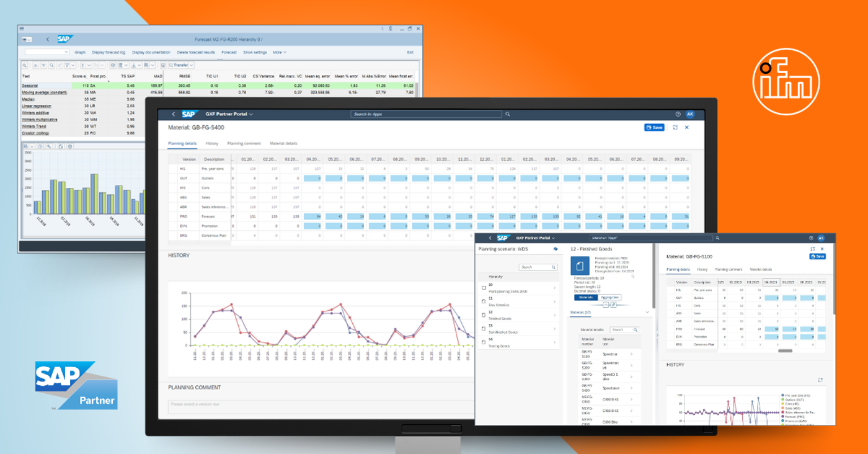Click the help icon in the GXF Partner Portal header
Image resolution: width=868 pixels, height=454 pixels.
tap(678, 113)
